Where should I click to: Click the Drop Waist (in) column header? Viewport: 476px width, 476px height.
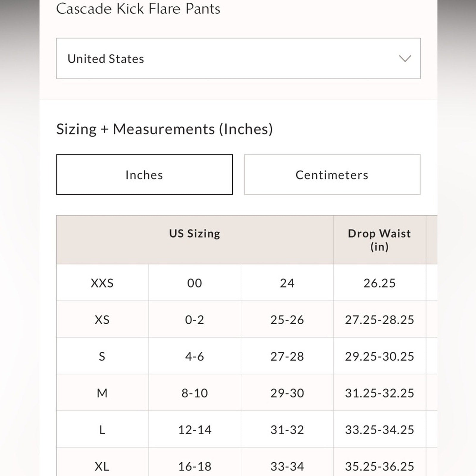379,240
